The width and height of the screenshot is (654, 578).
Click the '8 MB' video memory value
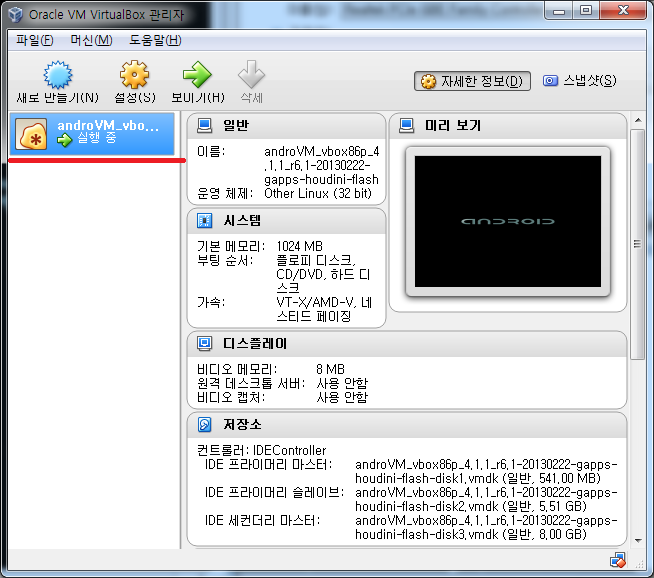[x=330, y=369]
